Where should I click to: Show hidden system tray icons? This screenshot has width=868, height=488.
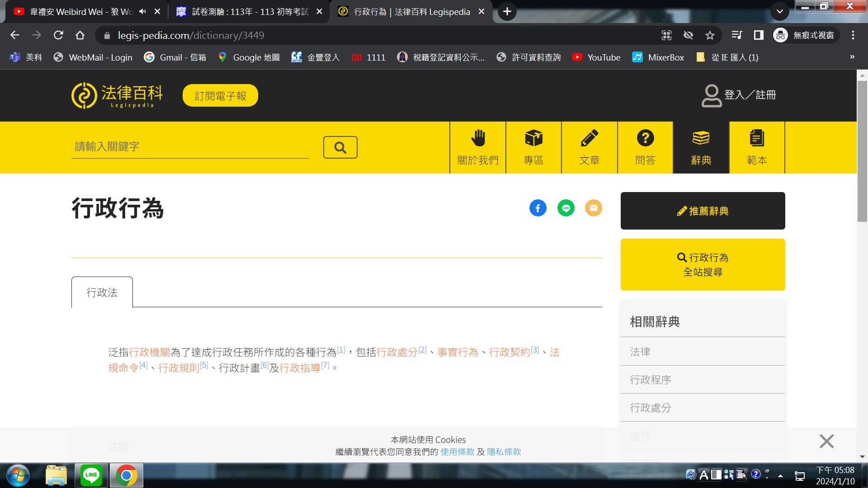pyautogui.click(x=780, y=475)
